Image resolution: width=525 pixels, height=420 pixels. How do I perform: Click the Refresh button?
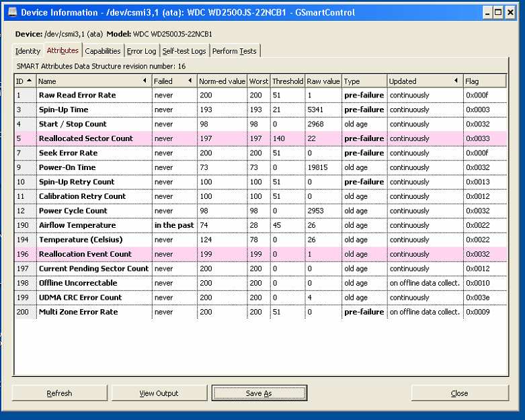[x=59, y=393]
